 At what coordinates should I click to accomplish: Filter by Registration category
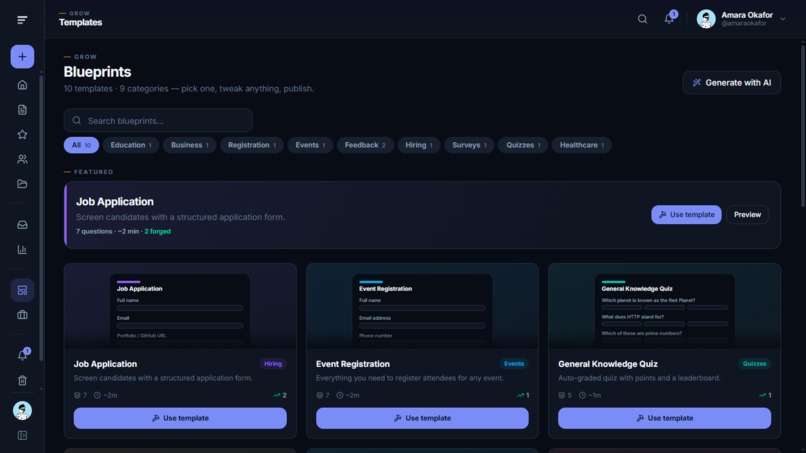pos(252,145)
